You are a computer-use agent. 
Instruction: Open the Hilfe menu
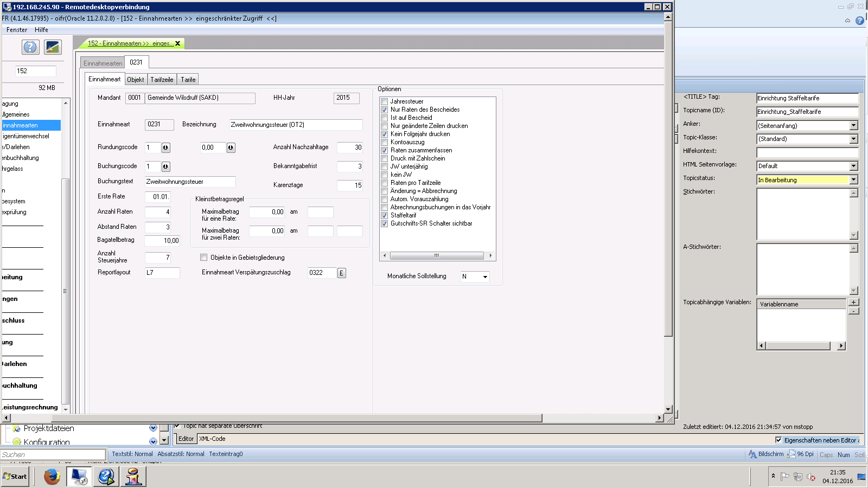tap(41, 30)
